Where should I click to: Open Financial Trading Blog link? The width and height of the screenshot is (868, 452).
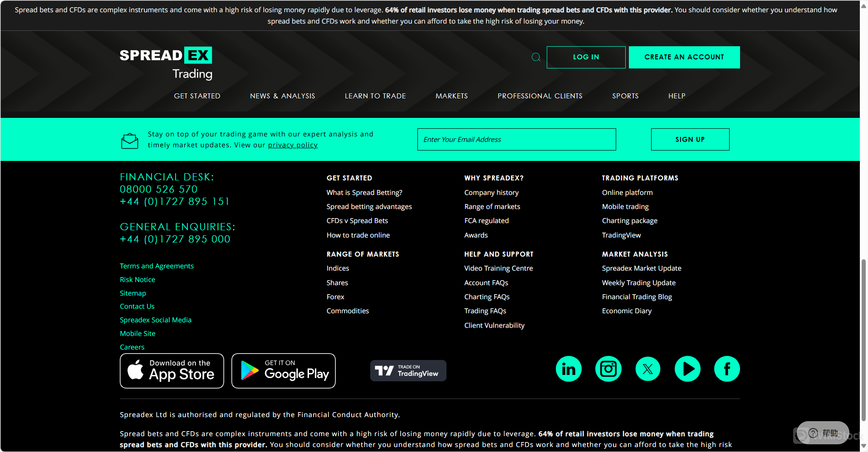click(x=637, y=297)
